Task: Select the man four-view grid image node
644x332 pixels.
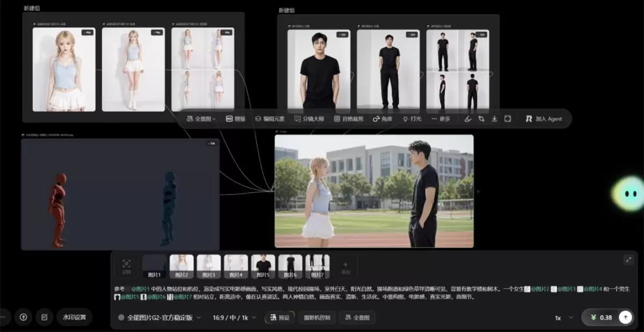Action: [458, 71]
